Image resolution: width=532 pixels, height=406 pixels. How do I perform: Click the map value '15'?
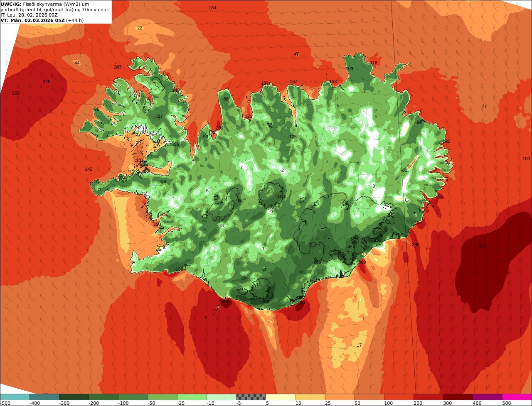coord(270,211)
